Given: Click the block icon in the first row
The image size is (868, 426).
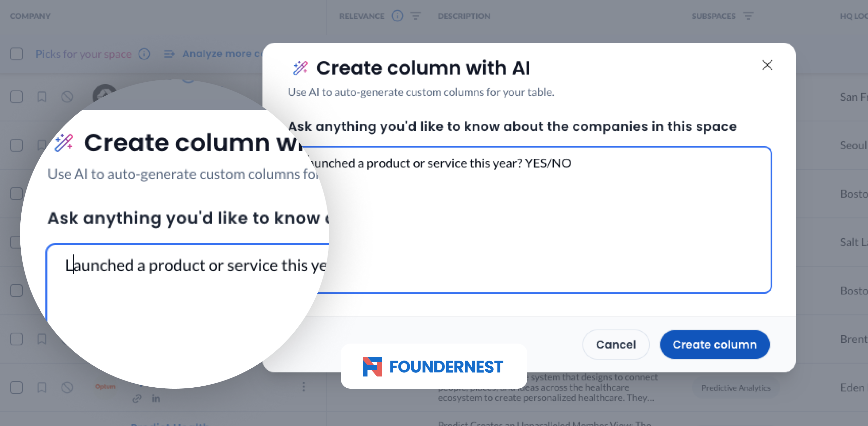Looking at the screenshot, I should click(x=67, y=97).
